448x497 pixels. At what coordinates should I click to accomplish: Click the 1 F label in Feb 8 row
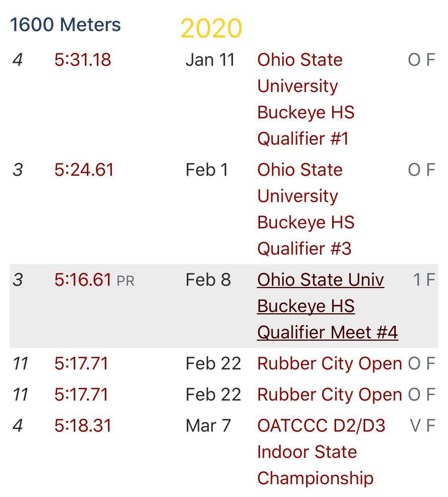424,280
